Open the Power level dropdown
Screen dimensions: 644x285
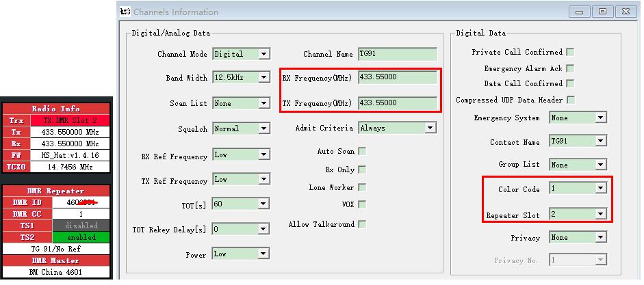point(263,254)
